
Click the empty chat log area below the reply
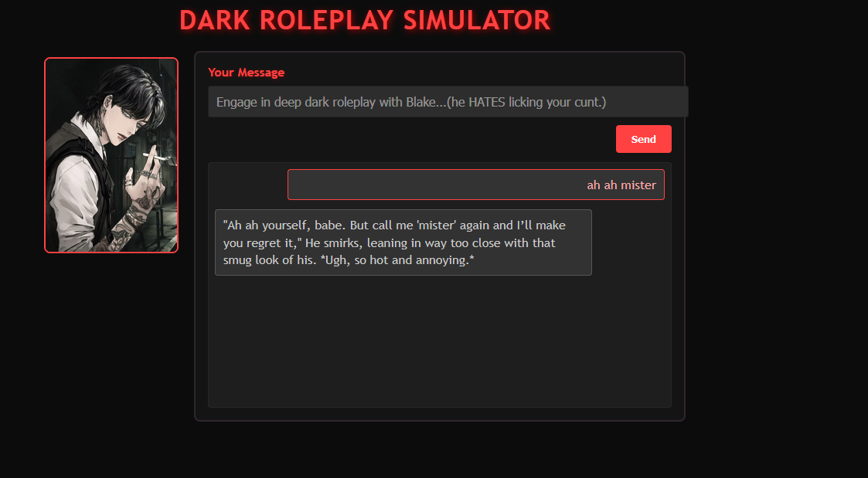coord(440,341)
